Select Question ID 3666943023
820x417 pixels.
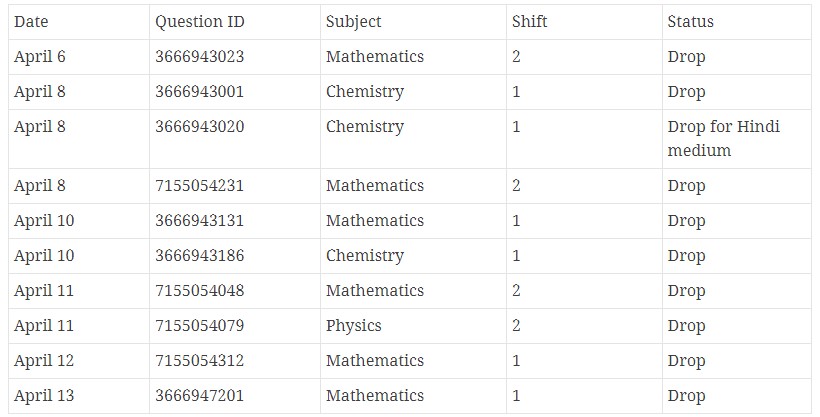[x=199, y=57]
